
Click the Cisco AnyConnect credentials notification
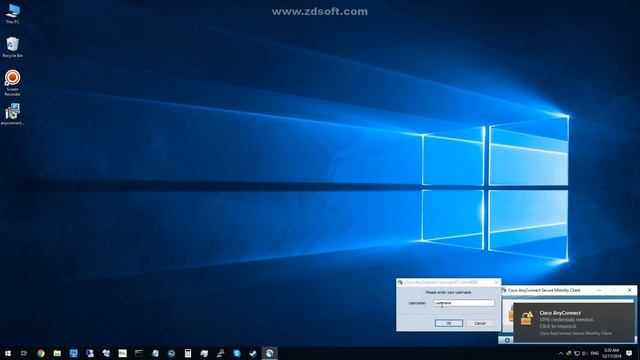pyautogui.click(x=573, y=322)
